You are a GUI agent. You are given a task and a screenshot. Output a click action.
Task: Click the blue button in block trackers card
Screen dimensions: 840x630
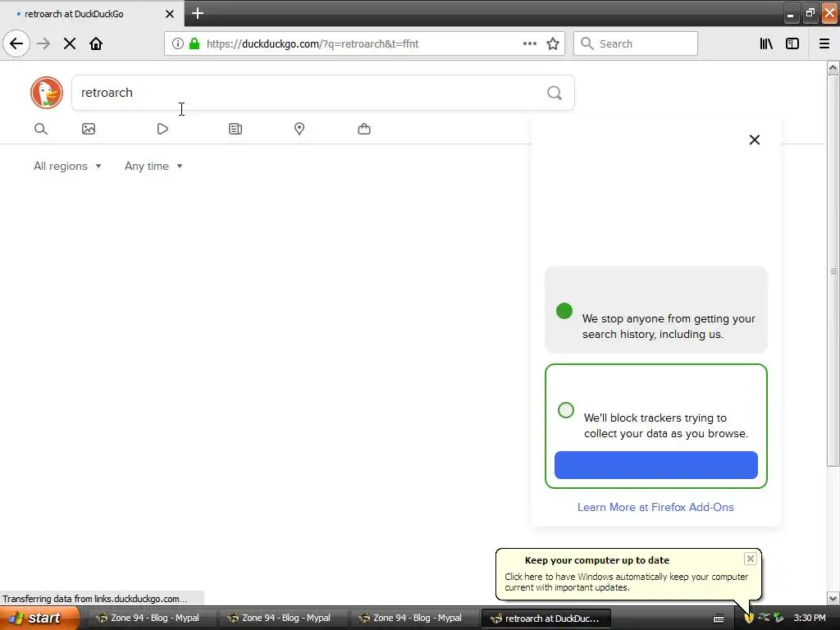tap(655, 465)
